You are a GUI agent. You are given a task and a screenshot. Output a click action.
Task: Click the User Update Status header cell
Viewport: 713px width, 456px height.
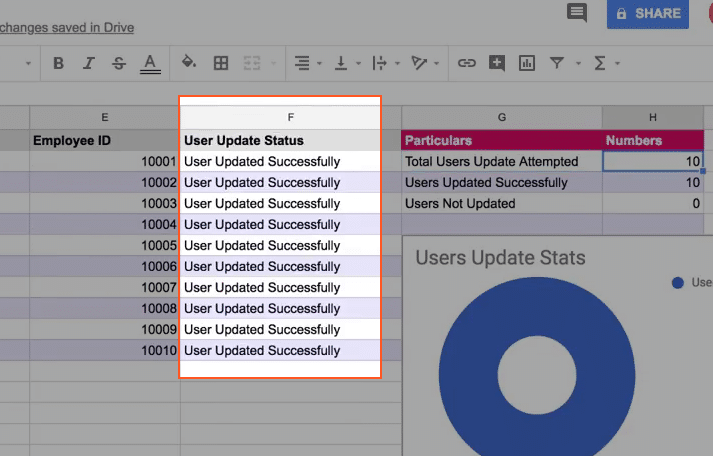pyautogui.click(x=291, y=140)
